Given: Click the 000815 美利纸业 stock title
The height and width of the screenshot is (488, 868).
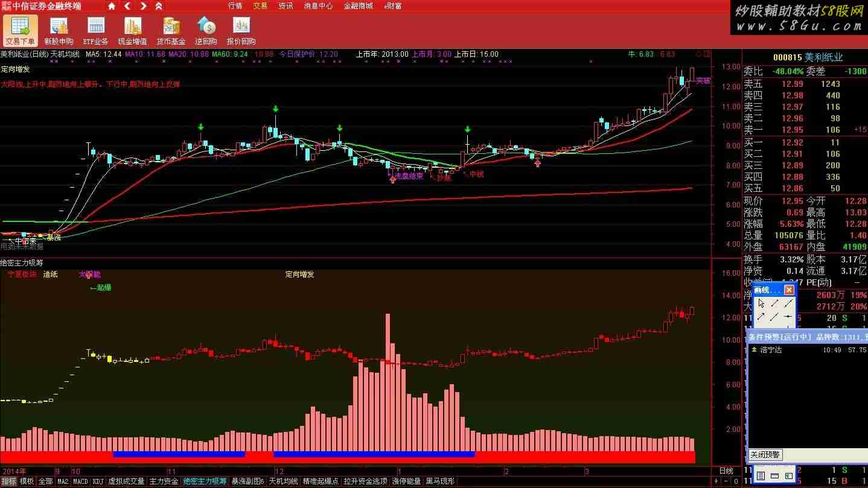Looking at the screenshot, I should 808,57.
